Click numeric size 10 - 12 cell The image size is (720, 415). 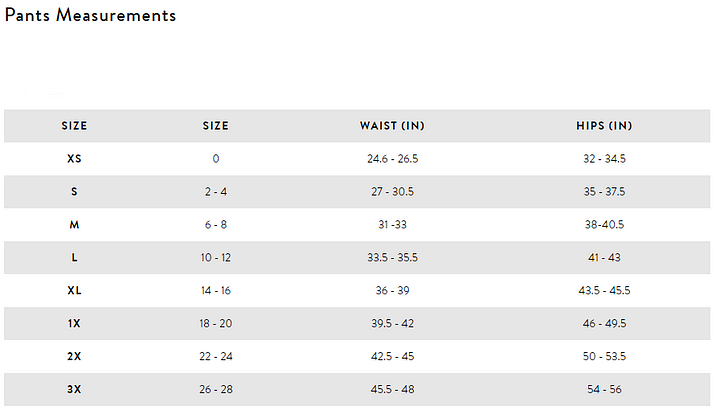tap(216, 258)
